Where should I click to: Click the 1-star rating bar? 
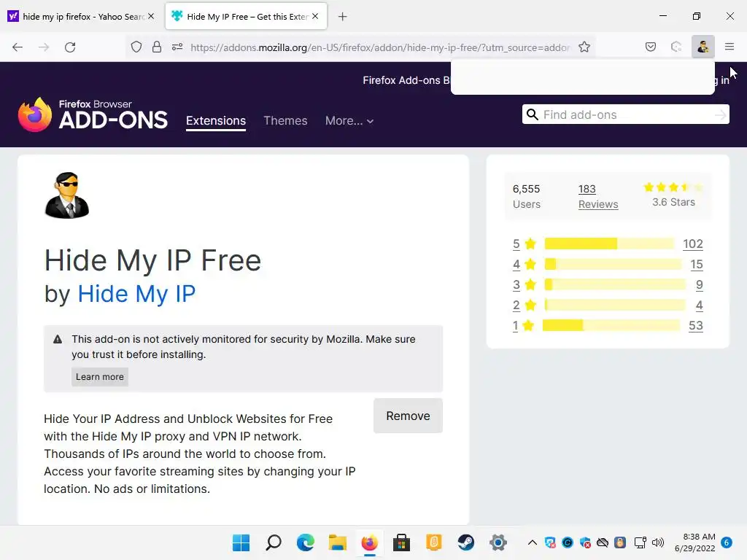click(x=611, y=326)
